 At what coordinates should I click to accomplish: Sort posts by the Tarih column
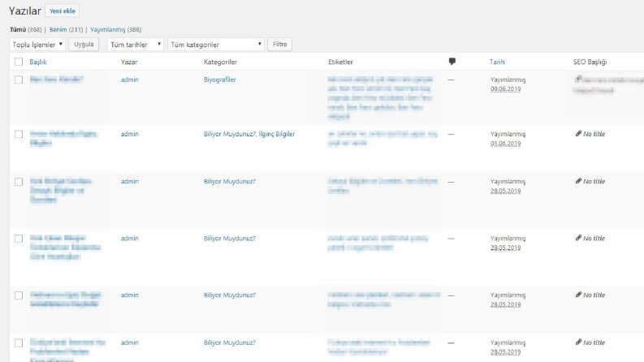497,62
